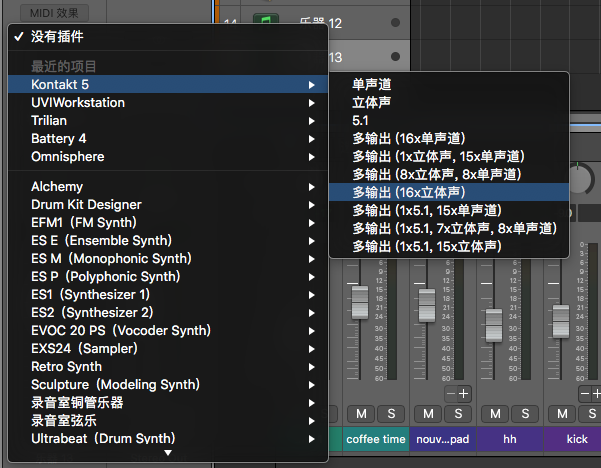Solo the kick channel
The image size is (601, 468).
pyautogui.click(x=592, y=414)
